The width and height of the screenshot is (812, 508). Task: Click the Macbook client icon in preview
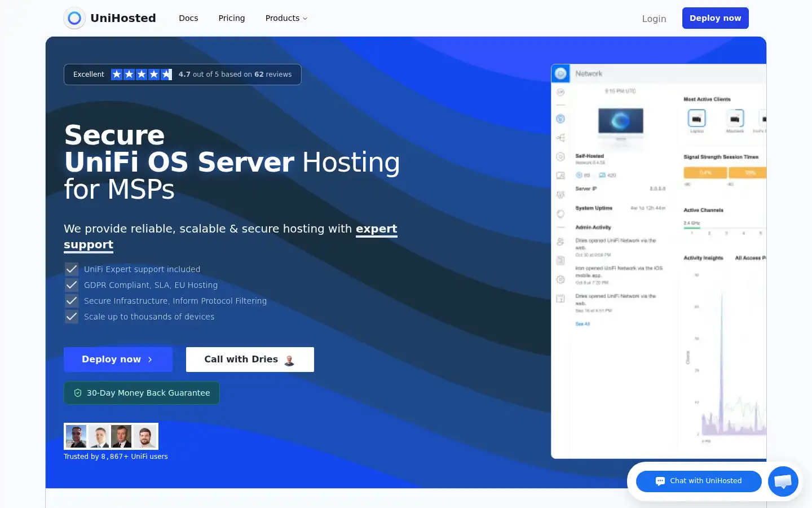[735, 119]
